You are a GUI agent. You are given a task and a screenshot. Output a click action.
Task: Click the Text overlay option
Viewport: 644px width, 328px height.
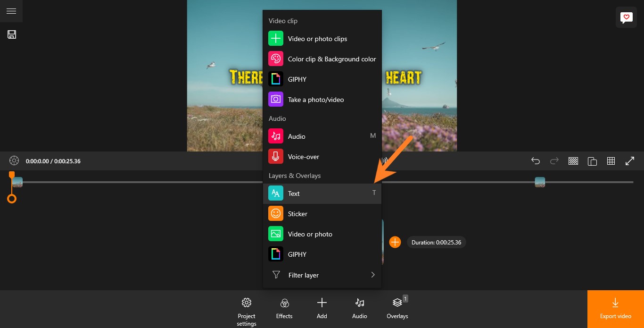tap(322, 193)
